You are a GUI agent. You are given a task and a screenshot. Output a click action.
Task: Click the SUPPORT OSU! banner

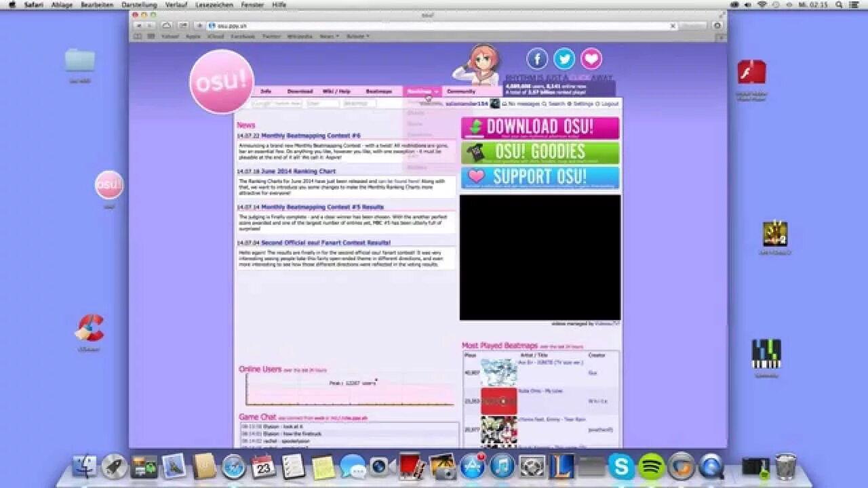pyautogui.click(x=540, y=178)
